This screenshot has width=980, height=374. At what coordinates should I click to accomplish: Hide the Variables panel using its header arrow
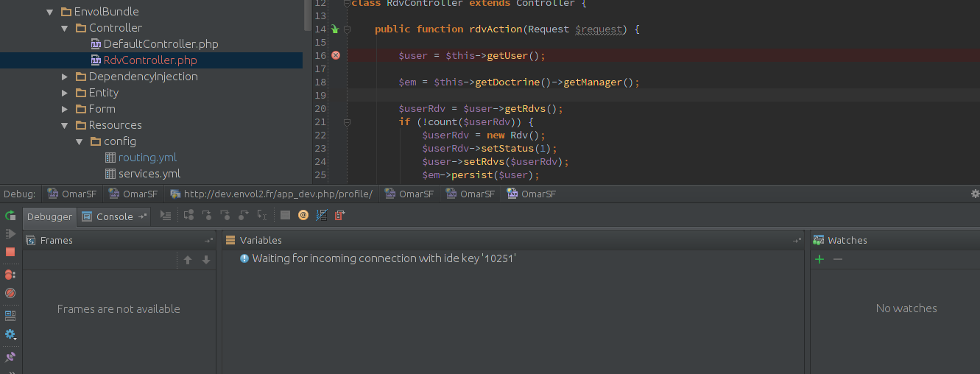[797, 241]
